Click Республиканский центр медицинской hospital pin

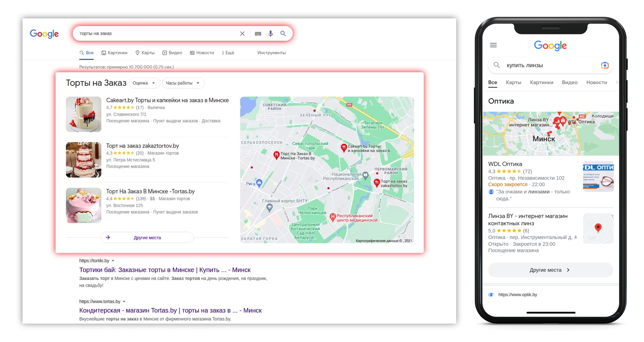(x=333, y=217)
